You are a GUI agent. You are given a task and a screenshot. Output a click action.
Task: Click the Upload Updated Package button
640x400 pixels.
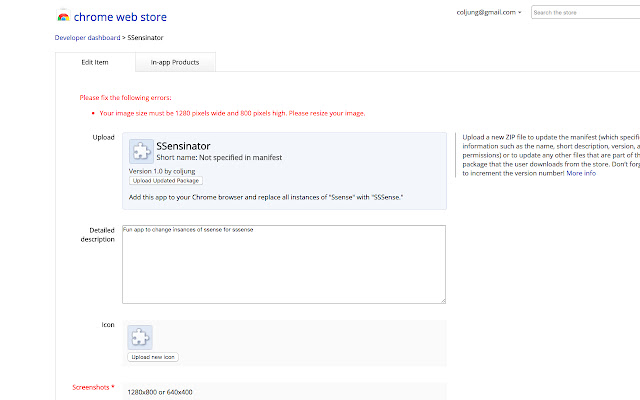pyautogui.click(x=166, y=181)
